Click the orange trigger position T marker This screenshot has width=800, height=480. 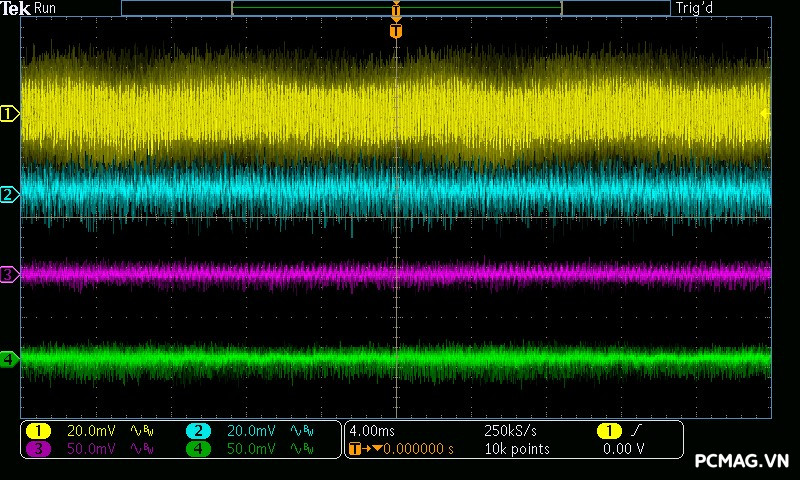pos(396,31)
